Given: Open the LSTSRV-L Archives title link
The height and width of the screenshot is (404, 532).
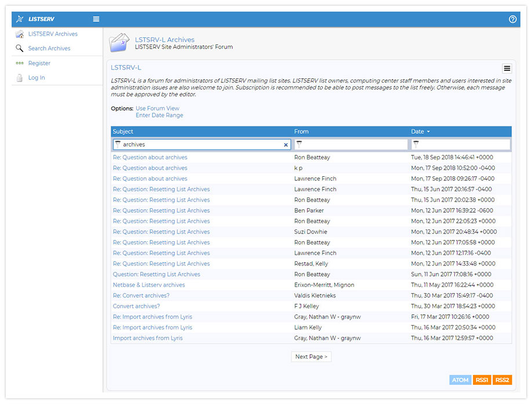Looking at the screenshot, I should pos(165,39).
